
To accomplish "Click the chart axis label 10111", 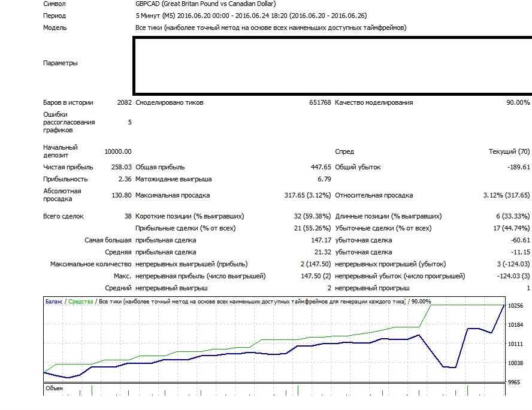I will click(515, 344).
